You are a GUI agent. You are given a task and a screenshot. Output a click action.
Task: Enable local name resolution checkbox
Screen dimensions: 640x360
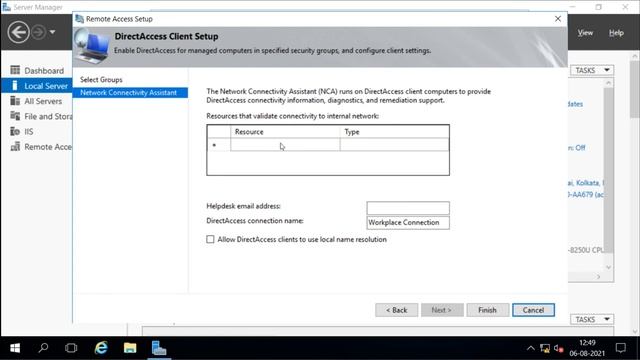[210, 239]
